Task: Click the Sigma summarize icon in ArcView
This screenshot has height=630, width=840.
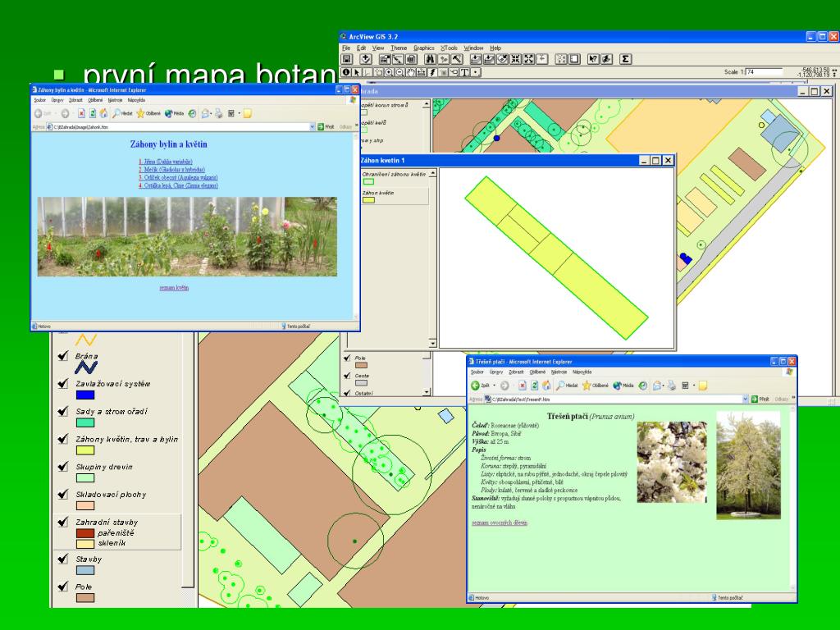Action: coord(626,59)
